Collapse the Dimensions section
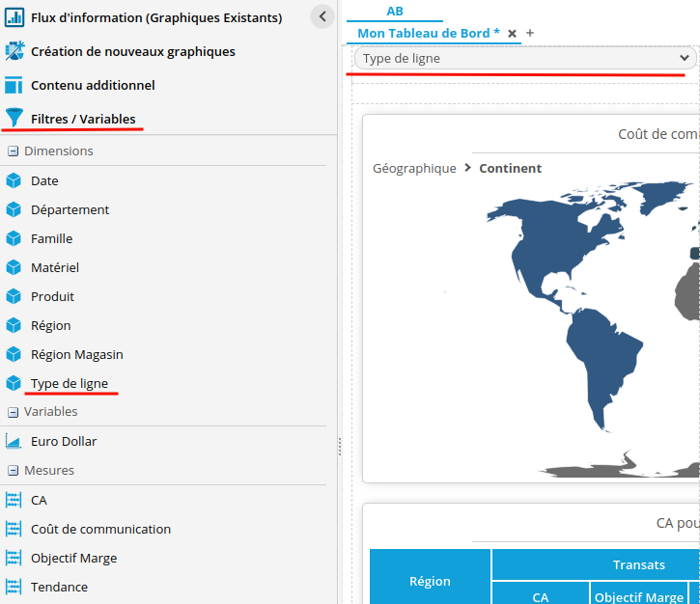Viewport: 700px width, 604px height. (14, 151)
